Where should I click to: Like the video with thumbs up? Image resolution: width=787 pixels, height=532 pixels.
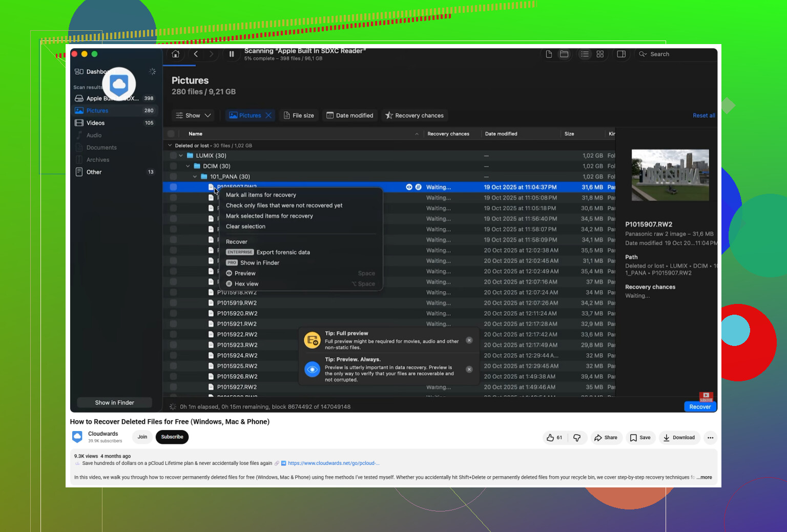click(x=554, y=437)
